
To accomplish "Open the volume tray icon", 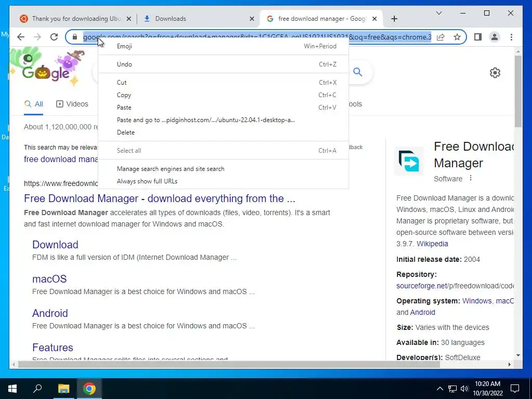I will tap(464, 389).
